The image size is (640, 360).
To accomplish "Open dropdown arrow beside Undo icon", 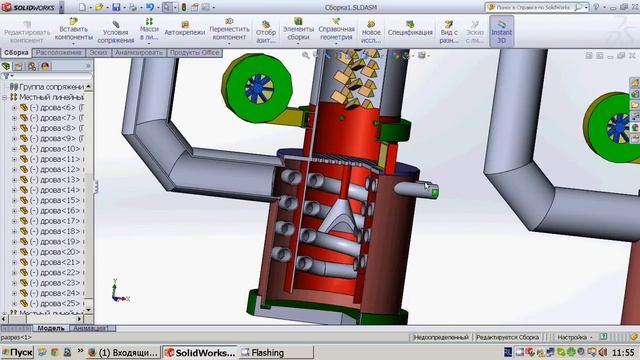I will 158,8.
